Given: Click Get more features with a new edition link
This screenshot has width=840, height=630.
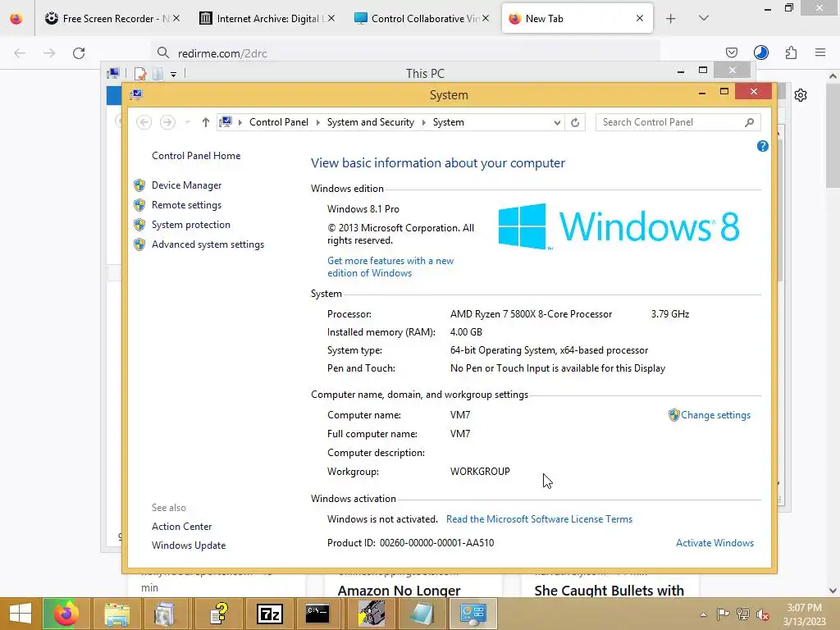Looking at the screenshot, I should tap(390, 267).
